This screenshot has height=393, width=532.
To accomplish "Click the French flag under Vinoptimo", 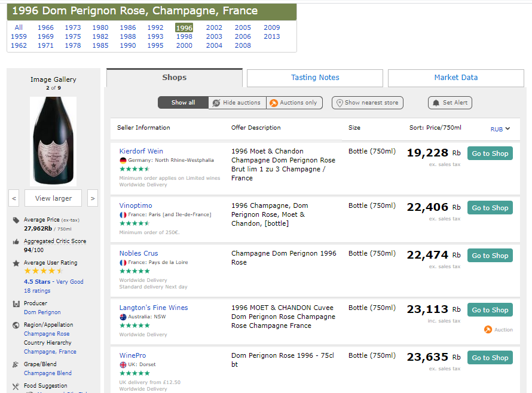I will [x=123, y=215].
